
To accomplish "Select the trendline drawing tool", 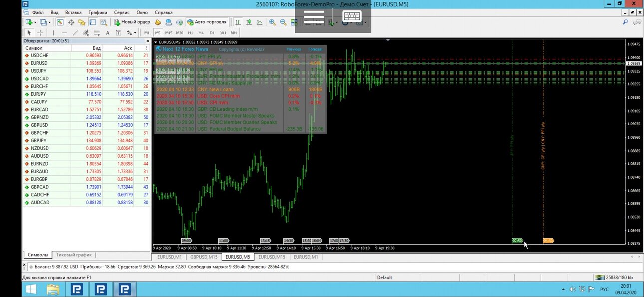I will point(75,32).
